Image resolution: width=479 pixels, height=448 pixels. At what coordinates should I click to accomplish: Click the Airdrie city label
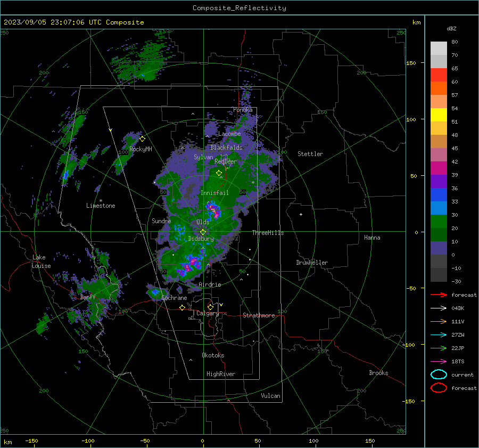tap(210, 284)
